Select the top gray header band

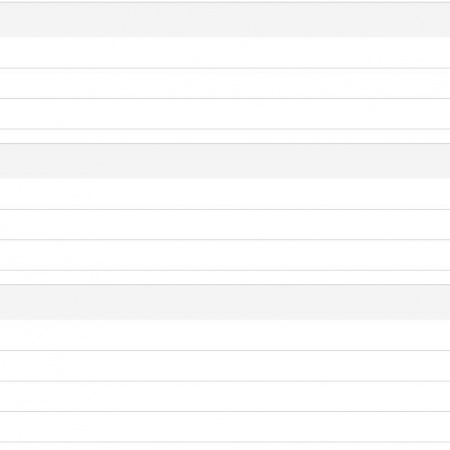(x=225, y=20)
